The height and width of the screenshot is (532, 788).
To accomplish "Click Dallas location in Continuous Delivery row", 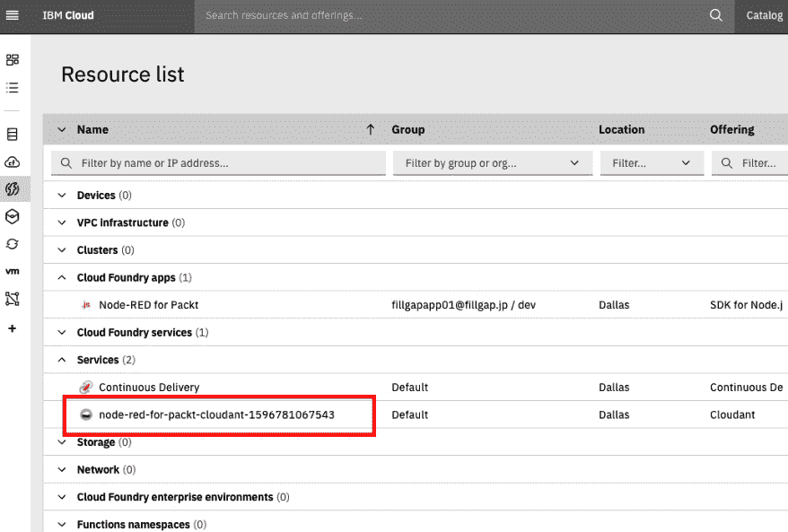I will (614, 388).
